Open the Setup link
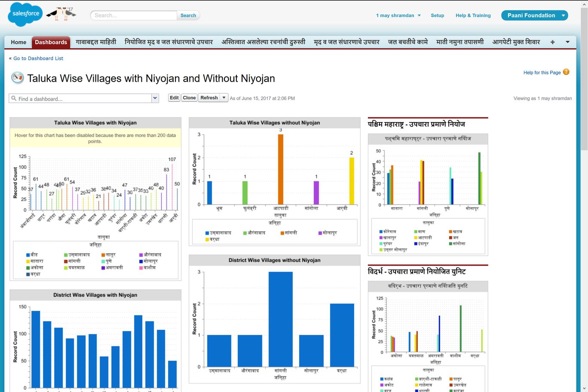The width and height of the screenshot is (588, 392). 437,15
